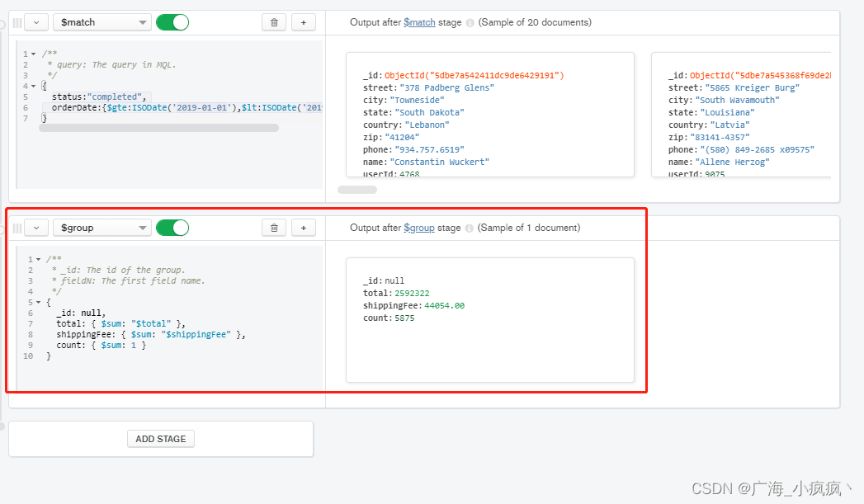
Task: Select the Constantin Wuckert document card
Action: (x=490, y=115)
